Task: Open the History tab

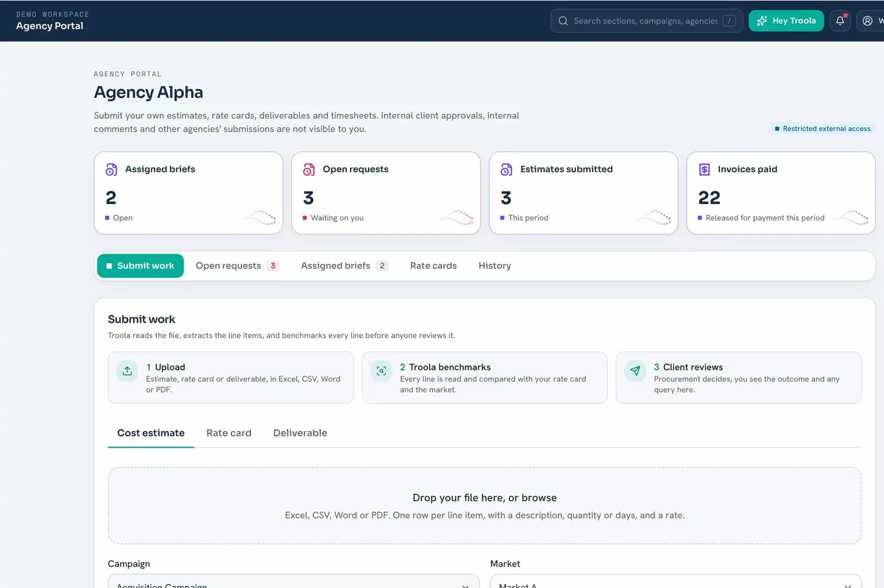Action: (x=494, y=266)
